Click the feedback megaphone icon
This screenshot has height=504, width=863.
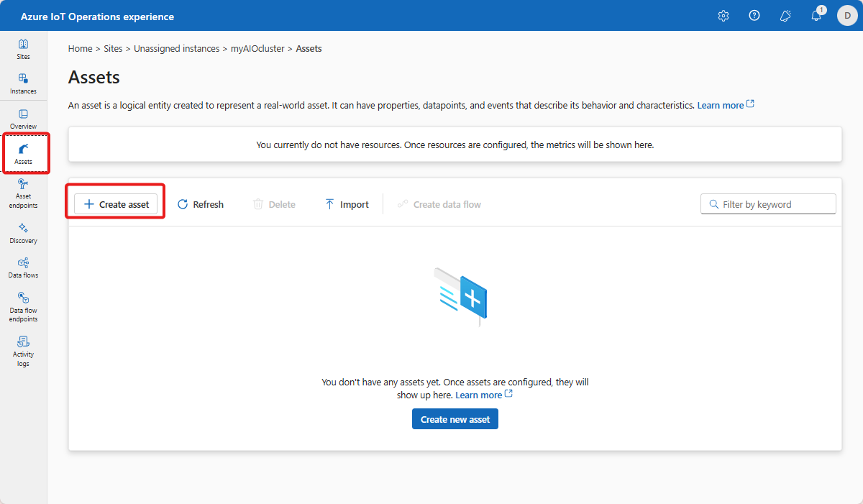[785, 16]
